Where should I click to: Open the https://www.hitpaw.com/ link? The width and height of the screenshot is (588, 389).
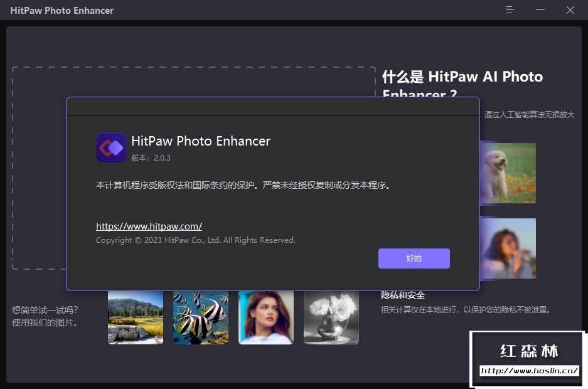coord(149,226)
